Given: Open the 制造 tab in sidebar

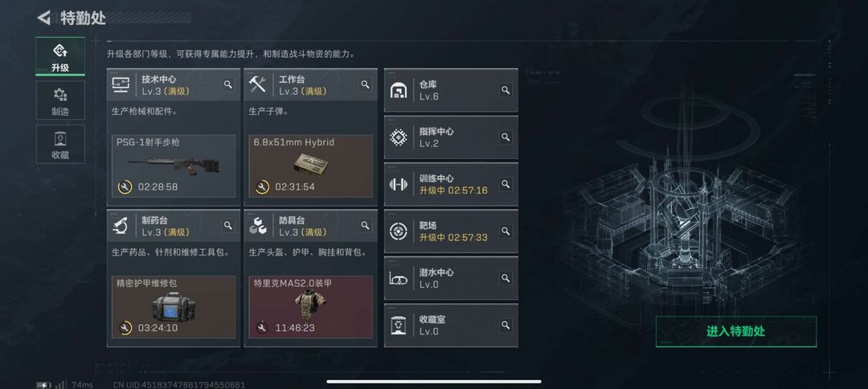Looking at the screenshot, I should (x=60, y=100).
